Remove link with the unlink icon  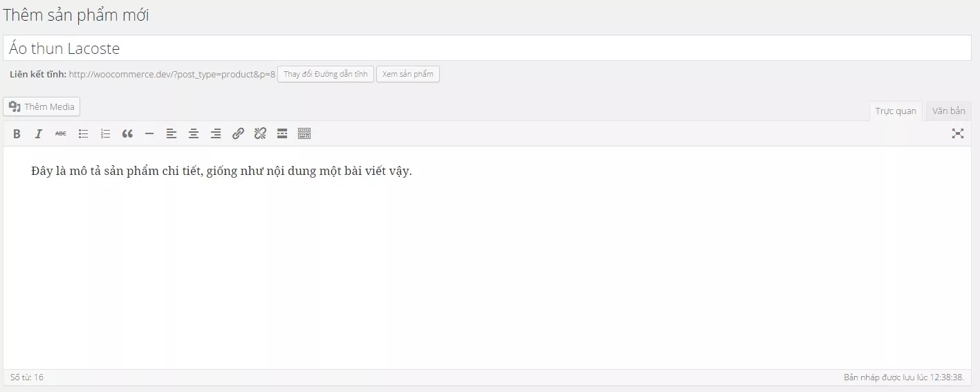260,134
